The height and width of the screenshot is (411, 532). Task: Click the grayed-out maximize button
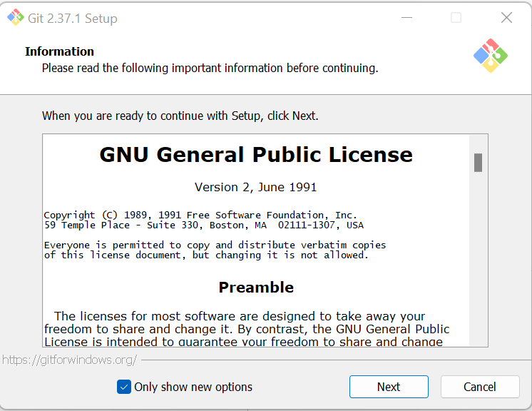pos(456,17)
